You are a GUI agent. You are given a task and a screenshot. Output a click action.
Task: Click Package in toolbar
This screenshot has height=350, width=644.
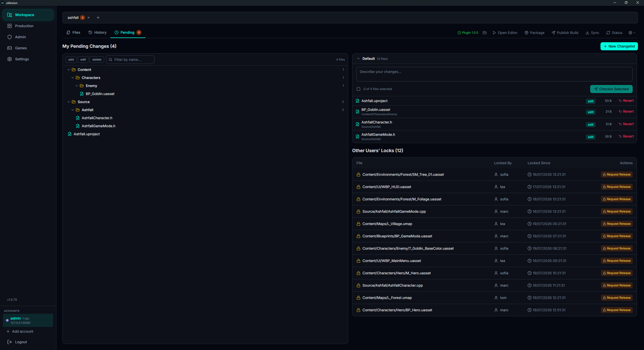click(x=535, y=33)
